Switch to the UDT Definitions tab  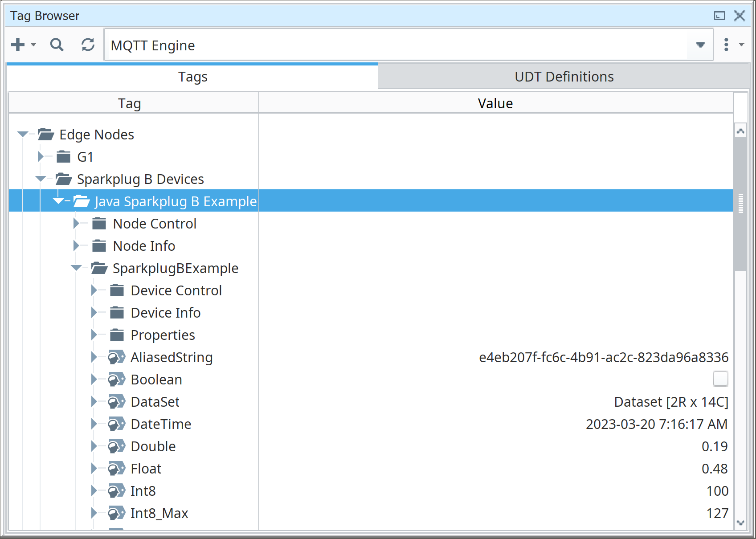tap(564, 77)
